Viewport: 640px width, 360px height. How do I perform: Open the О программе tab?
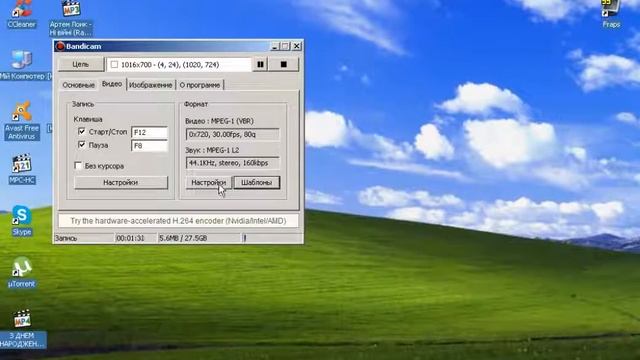pos(200,85)
